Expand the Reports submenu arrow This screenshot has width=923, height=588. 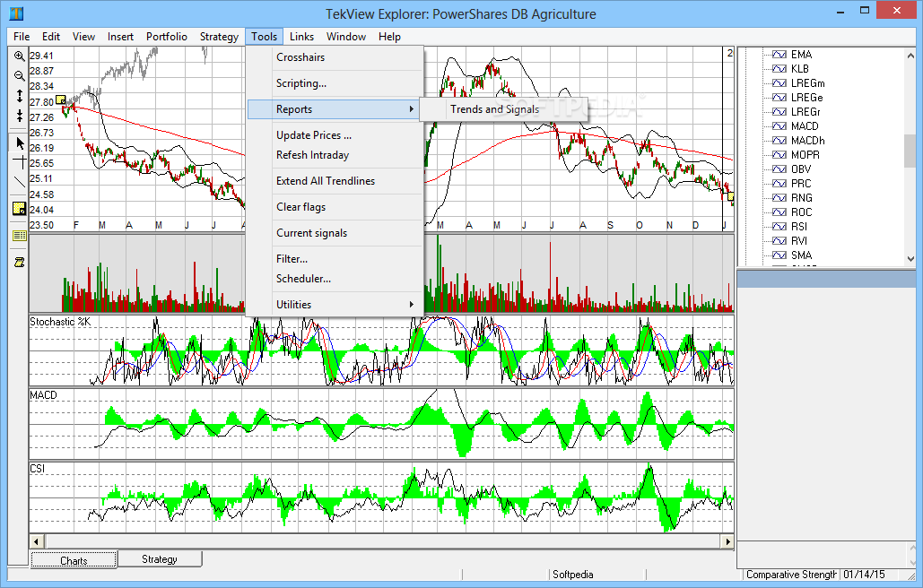(x=412, y=108)
